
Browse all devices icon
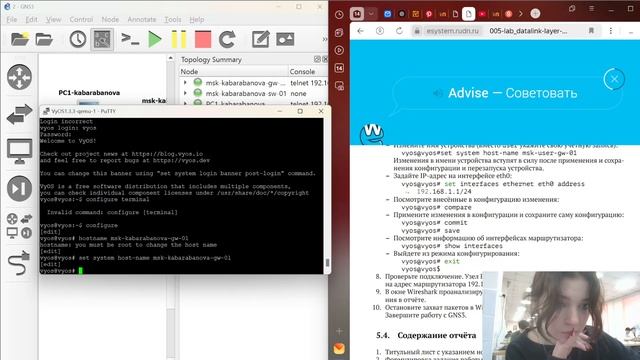coord(19,225)
